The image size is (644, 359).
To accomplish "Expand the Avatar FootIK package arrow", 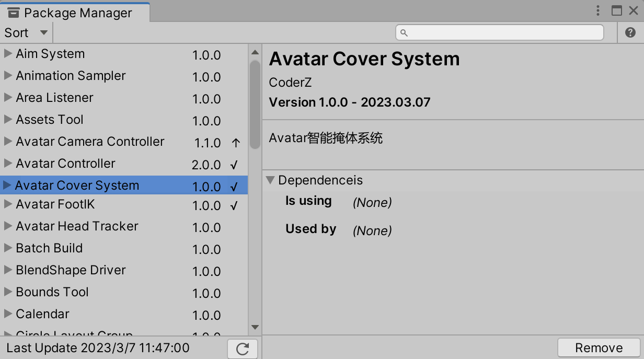I will (x=8, y=204).
